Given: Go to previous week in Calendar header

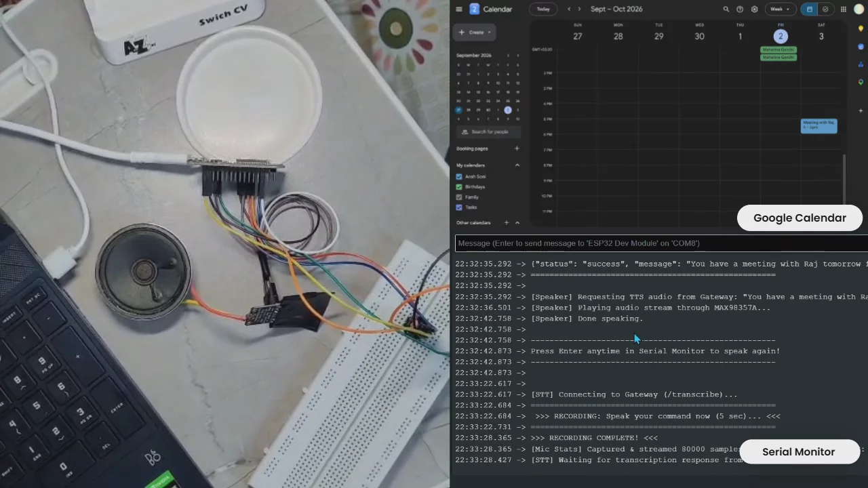Looking at the screenshot, I should coord(569,9).
